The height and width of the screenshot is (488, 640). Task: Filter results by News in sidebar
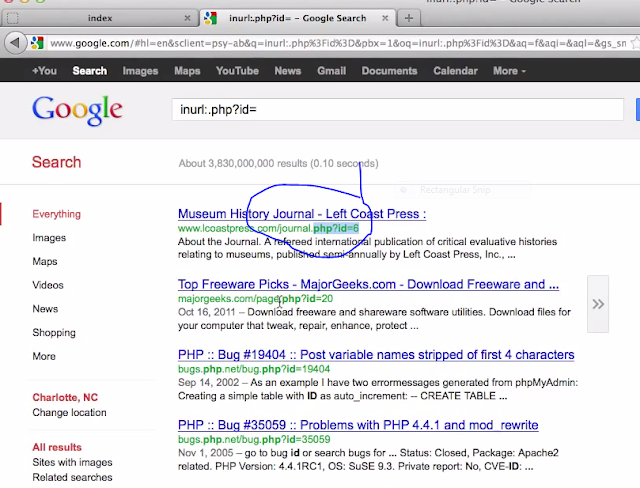[45, 308]
